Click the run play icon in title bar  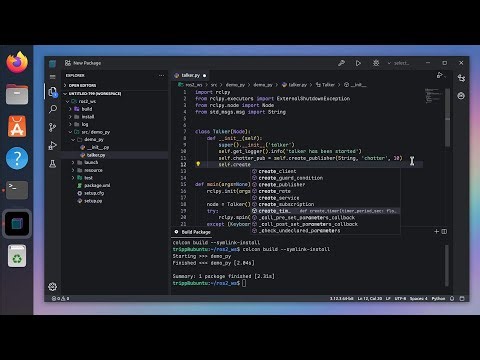pos(358,63)
